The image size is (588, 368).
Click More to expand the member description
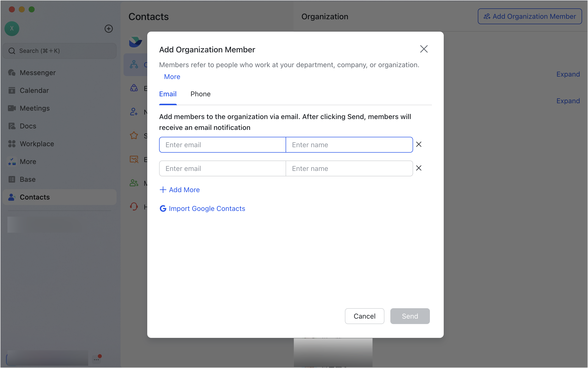coord(172,77)
